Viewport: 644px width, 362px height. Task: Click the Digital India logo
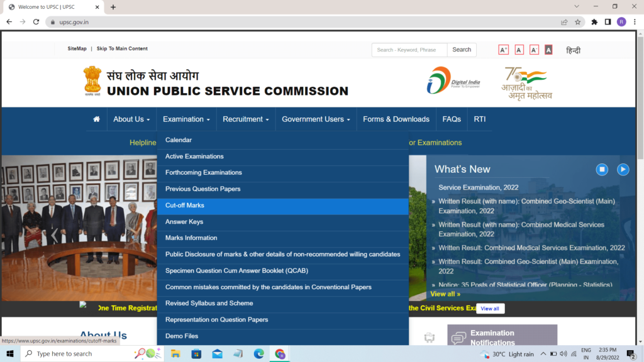point(453,81)
